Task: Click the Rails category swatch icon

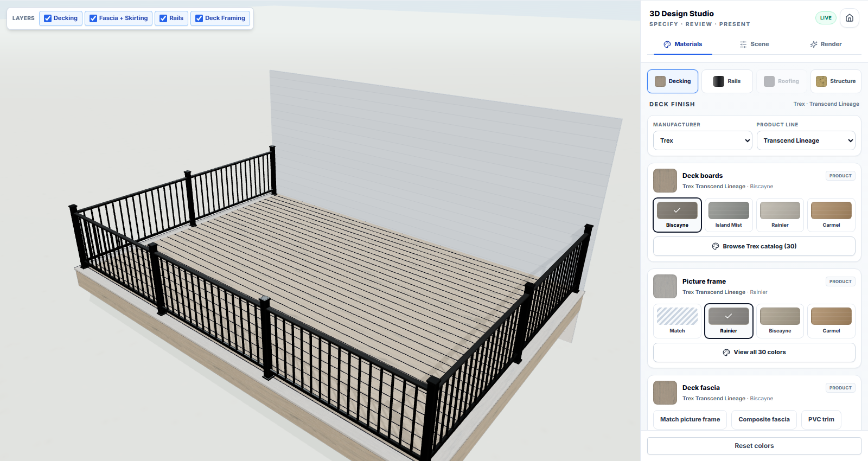Action: coord(719,81)
